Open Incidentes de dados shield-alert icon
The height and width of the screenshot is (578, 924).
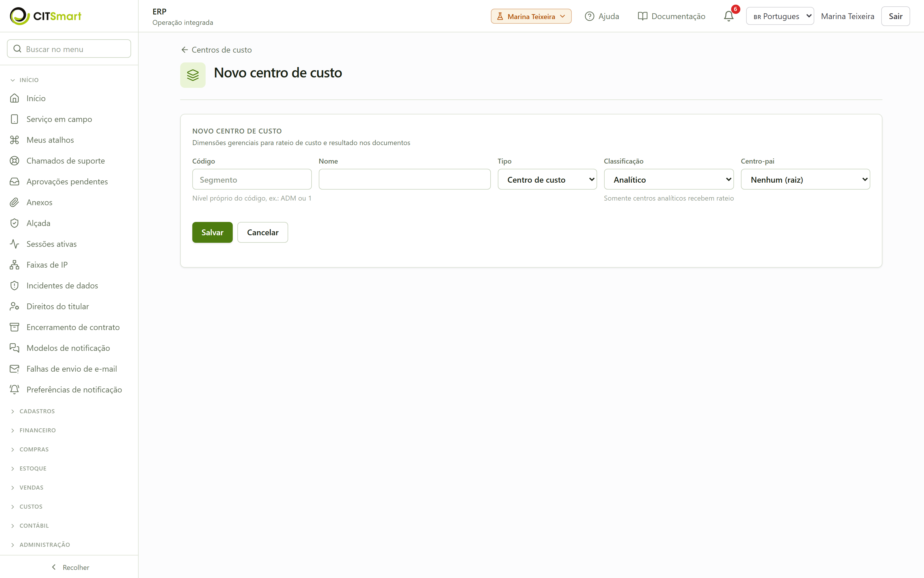tap(14, 286)
